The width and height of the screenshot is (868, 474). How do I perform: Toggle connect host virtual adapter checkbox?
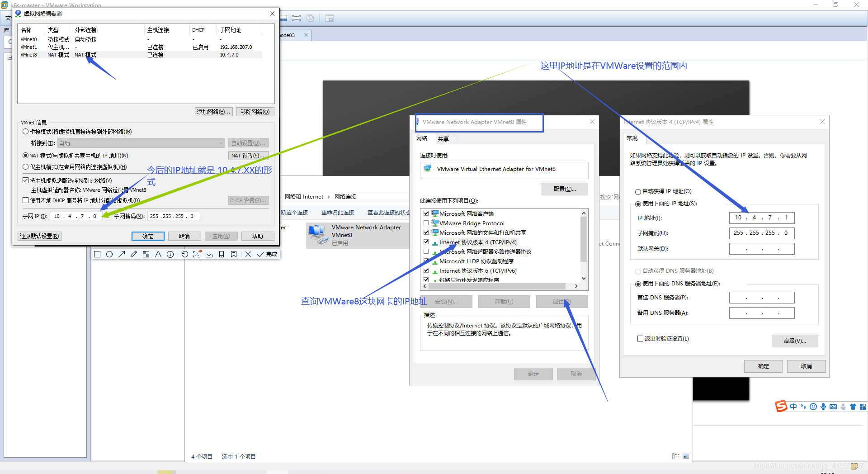point(26,180)
